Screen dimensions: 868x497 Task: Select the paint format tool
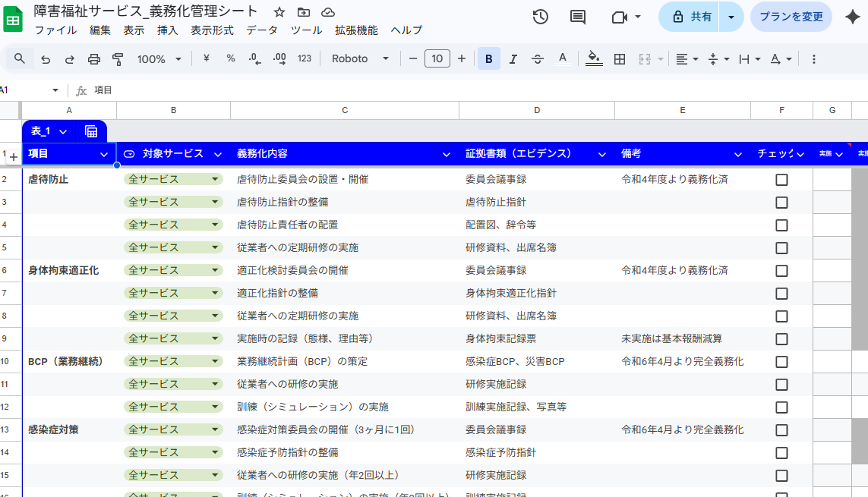point(118,59)
